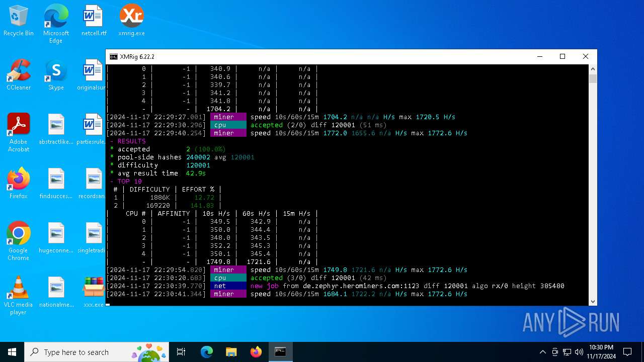Click the console vertical scrollbar thumb
Viewport: 644px width, 362px height.
pyautogui.click(x=593, y=78)
